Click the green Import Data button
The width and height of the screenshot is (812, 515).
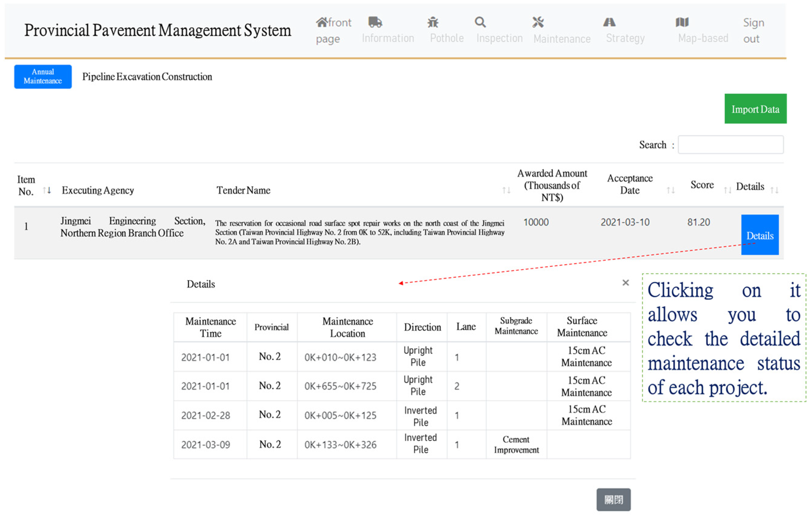coord(755,109)
